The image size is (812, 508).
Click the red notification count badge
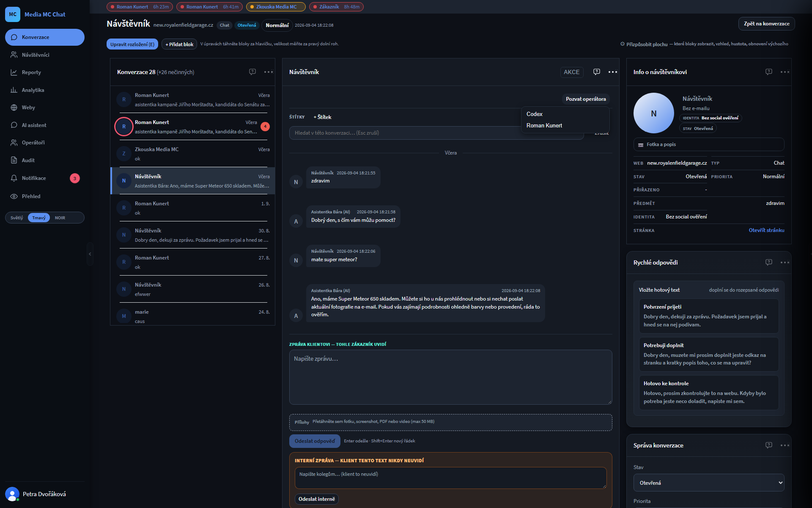click(x=75, y=178)
